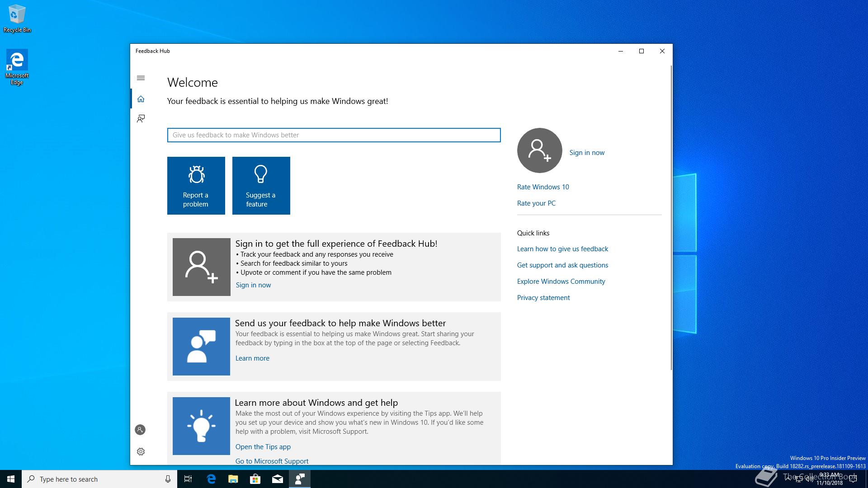Open the Privacy statement link
Viewport: 868px width, 488px height.
pos(543,298)
